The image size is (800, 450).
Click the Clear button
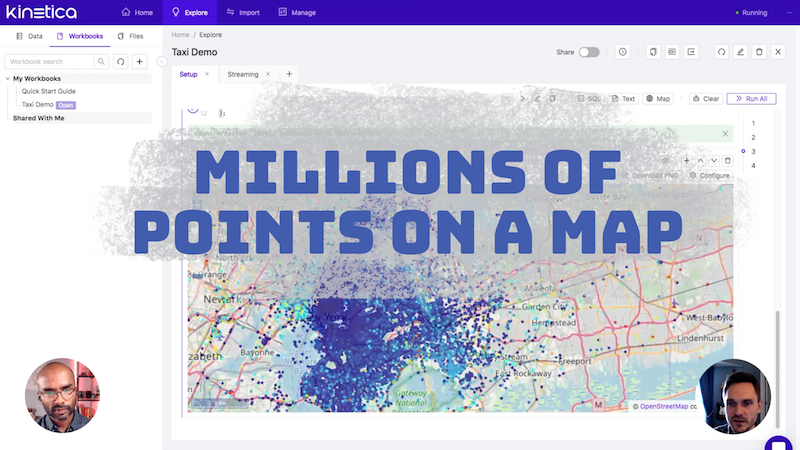pos(705,99)
